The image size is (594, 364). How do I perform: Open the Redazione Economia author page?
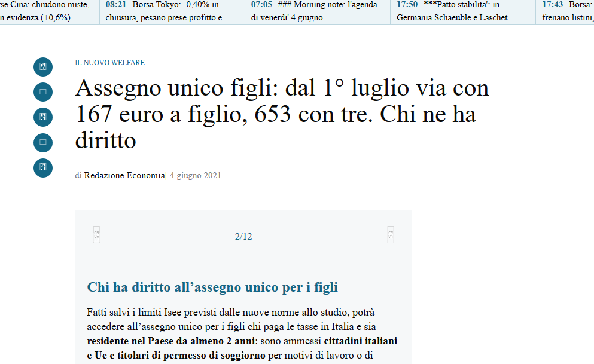124,175
